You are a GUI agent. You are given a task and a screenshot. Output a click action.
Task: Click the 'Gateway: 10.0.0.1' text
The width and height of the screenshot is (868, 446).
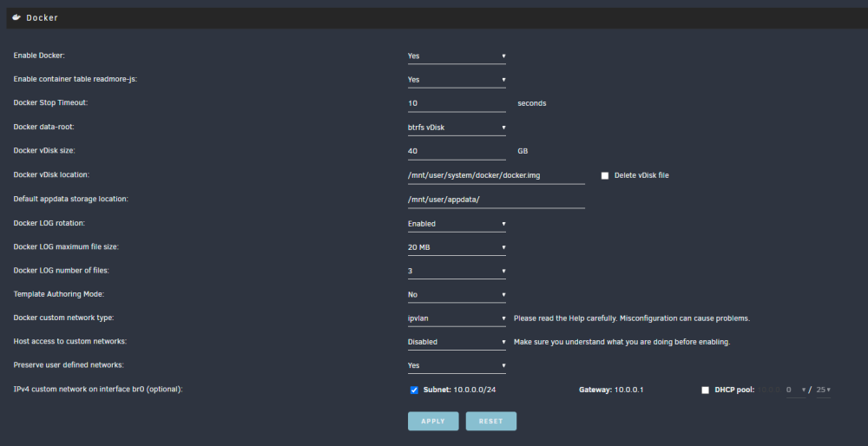pyautogui.click(x=611, y=390)
